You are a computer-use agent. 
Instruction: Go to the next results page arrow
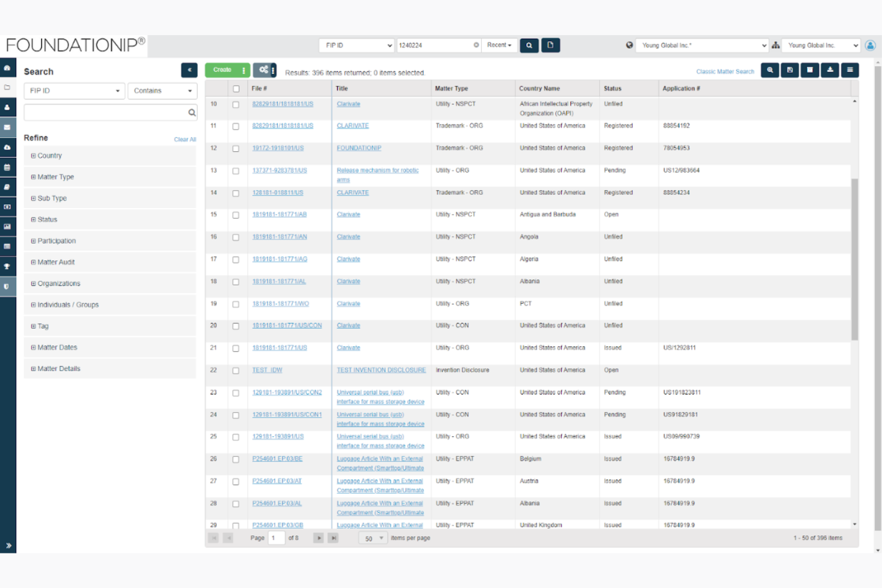[319, 538]
